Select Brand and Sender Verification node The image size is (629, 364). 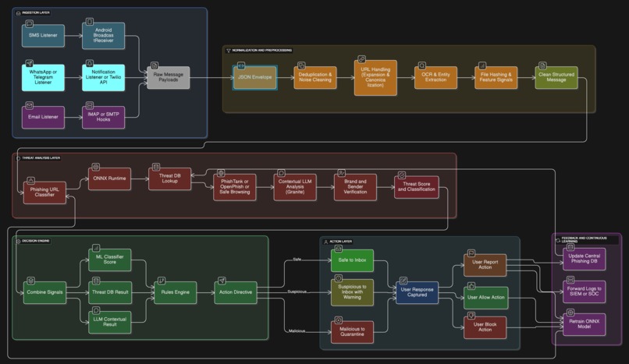(355, 187)
